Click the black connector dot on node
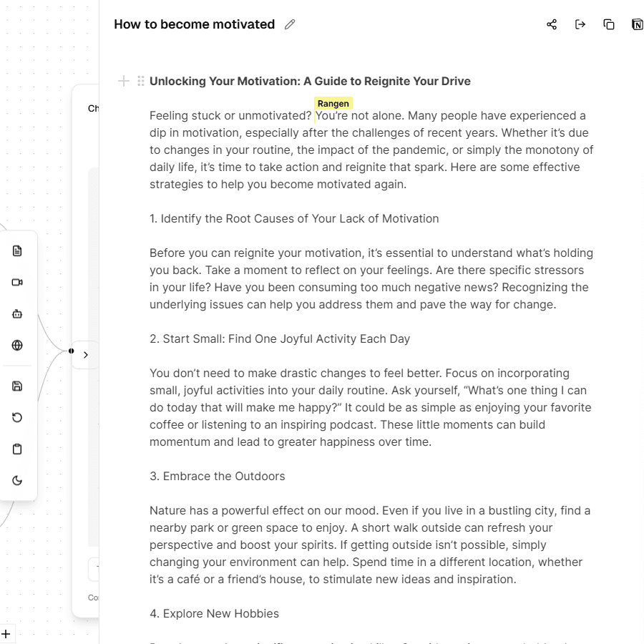This screenshot has width=644, height=644. coord(71,351)
